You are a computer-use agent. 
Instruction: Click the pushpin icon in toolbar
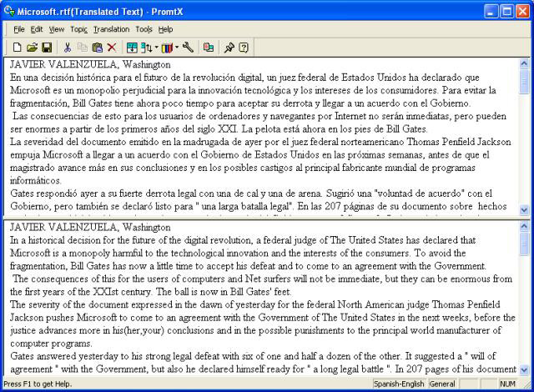point(229,48)
